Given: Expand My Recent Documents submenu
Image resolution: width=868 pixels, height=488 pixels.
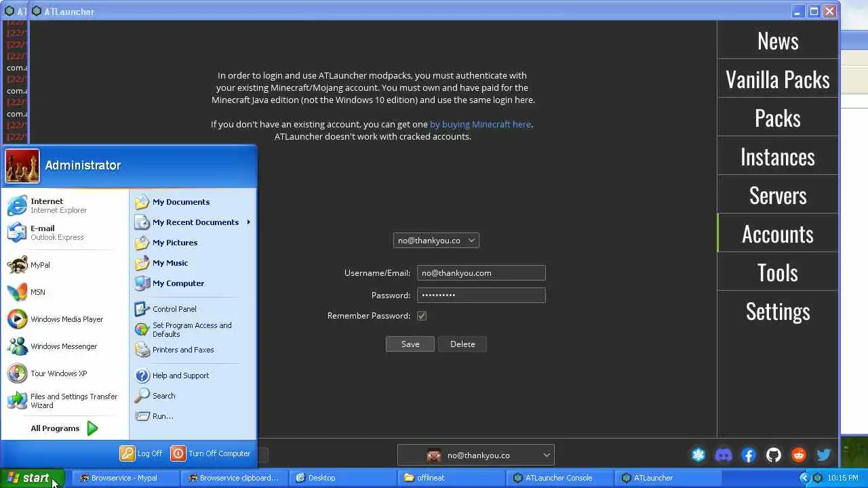Looking at the screenshot, I should click(193, 222).
